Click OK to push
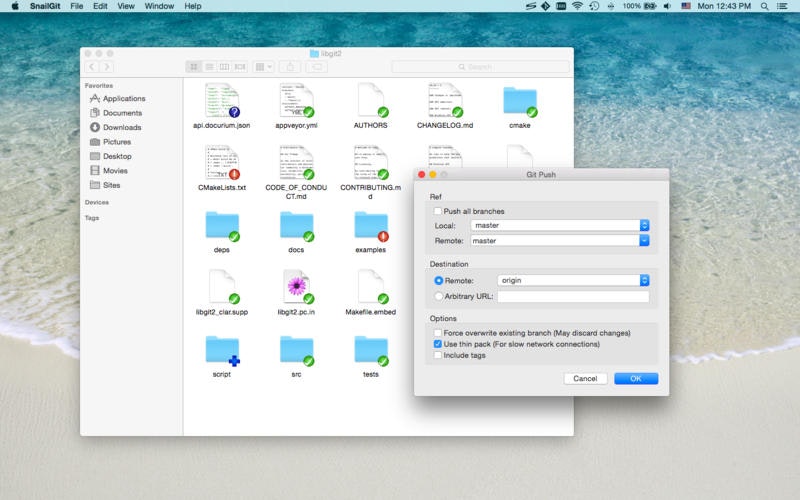The image size is (800, 500). pos(636,379)
